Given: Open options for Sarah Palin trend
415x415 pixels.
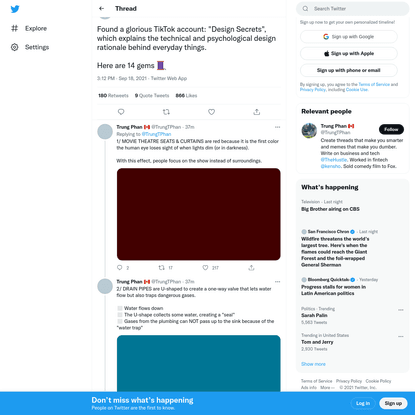Looking at the screenshot, I should coord(401,310).
